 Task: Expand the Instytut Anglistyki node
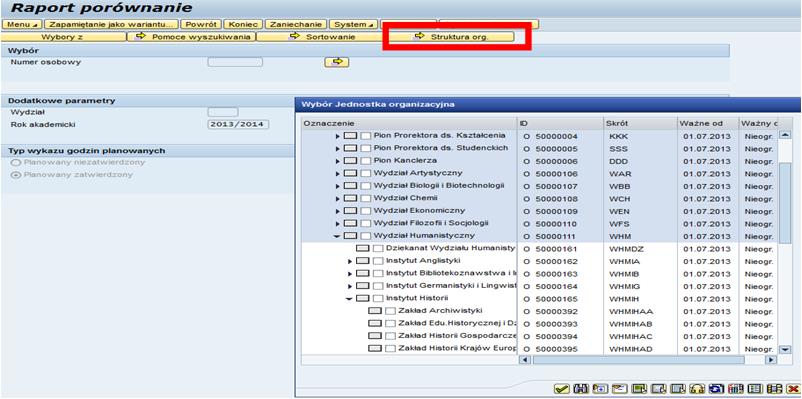click(350, 261)
